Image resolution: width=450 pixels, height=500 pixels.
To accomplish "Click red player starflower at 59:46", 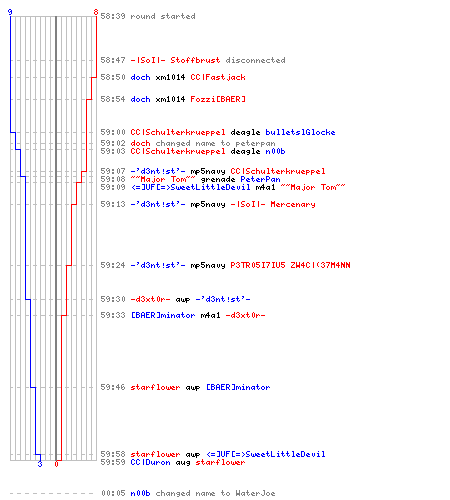I will 155,387.
